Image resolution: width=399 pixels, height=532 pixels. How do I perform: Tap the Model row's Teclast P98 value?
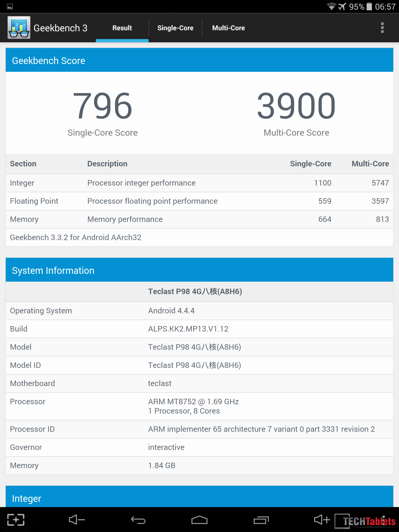195,347
